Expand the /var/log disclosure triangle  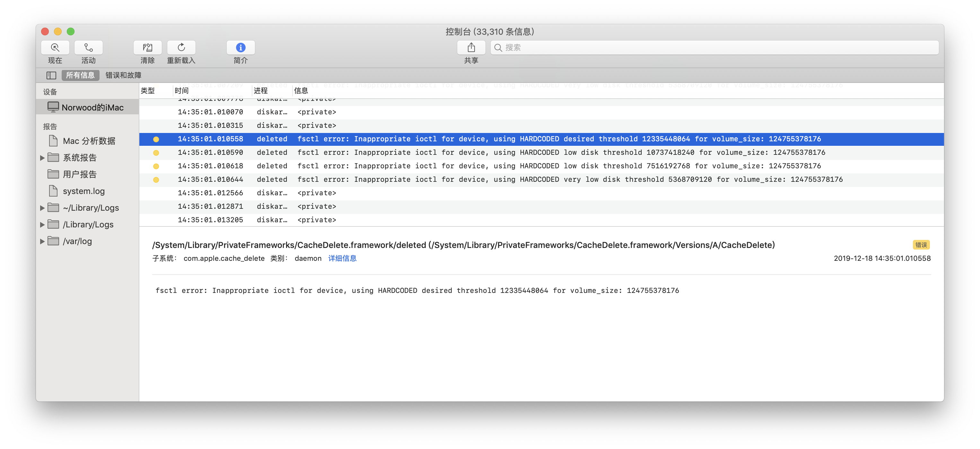(x=42, y=241)
